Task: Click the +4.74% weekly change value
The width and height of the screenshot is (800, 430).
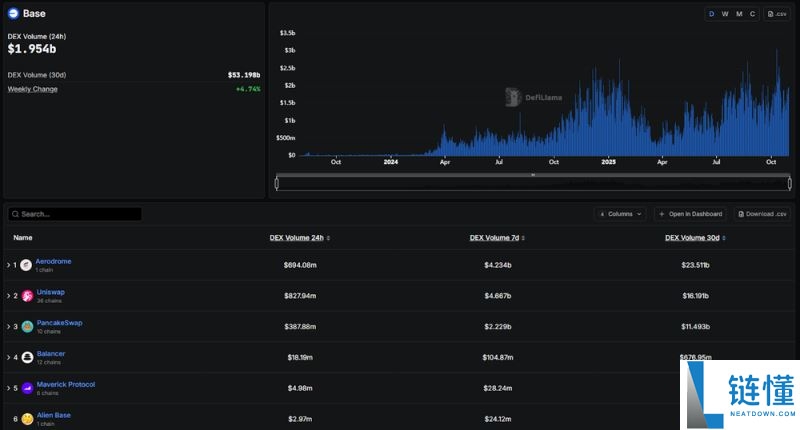Action: coord(248,89)
